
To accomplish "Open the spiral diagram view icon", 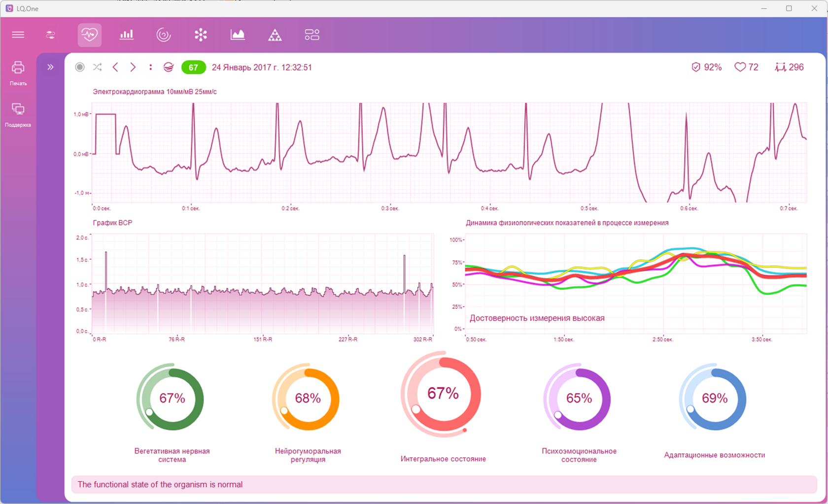I will (164, 34).
